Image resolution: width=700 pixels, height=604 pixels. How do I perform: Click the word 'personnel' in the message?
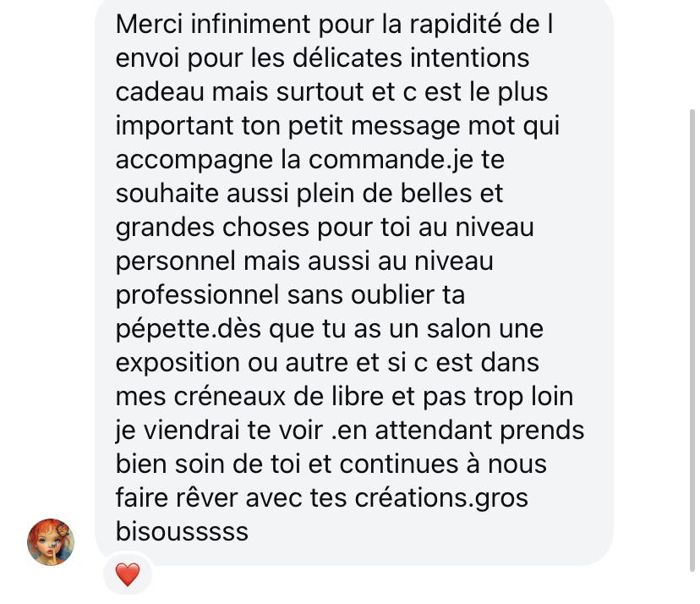176,261
